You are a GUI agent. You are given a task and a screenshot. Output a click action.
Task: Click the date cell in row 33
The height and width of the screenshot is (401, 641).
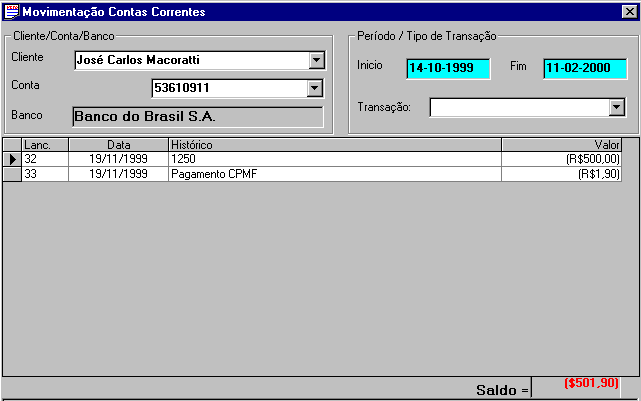119,174
